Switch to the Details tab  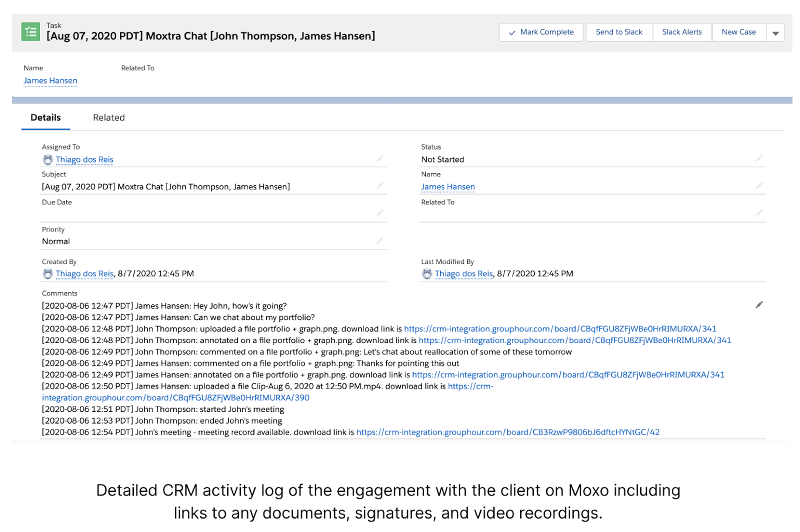pos(45,117)
